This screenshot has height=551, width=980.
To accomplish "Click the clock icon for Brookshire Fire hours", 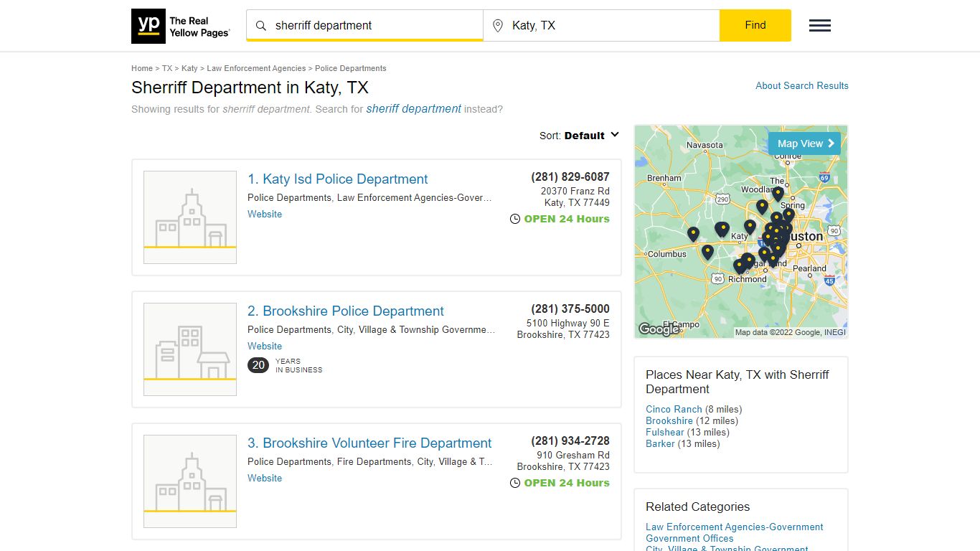I will pyautogui.click(x=514, y=483).
